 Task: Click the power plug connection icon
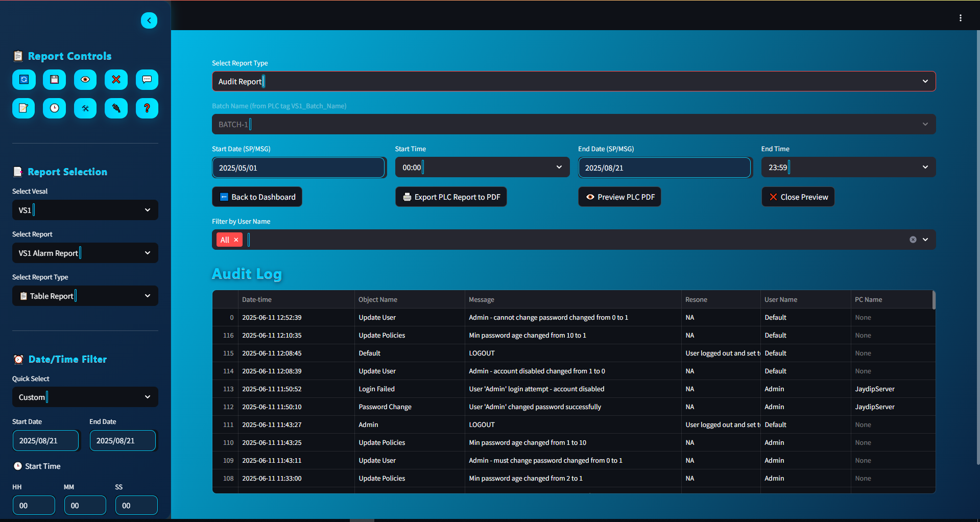coord(116,108)
